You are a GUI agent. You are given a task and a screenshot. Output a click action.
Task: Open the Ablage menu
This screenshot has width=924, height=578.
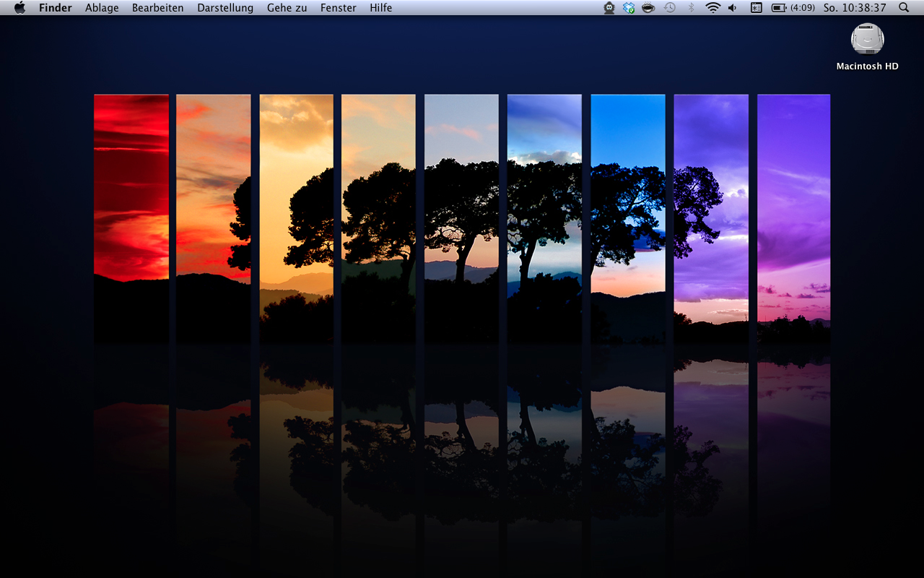pos(102,8)
